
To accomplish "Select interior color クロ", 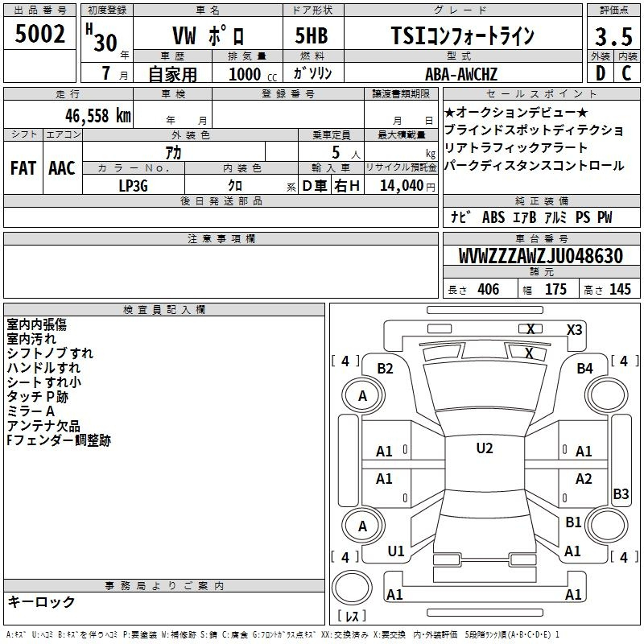I will [235, 186].
